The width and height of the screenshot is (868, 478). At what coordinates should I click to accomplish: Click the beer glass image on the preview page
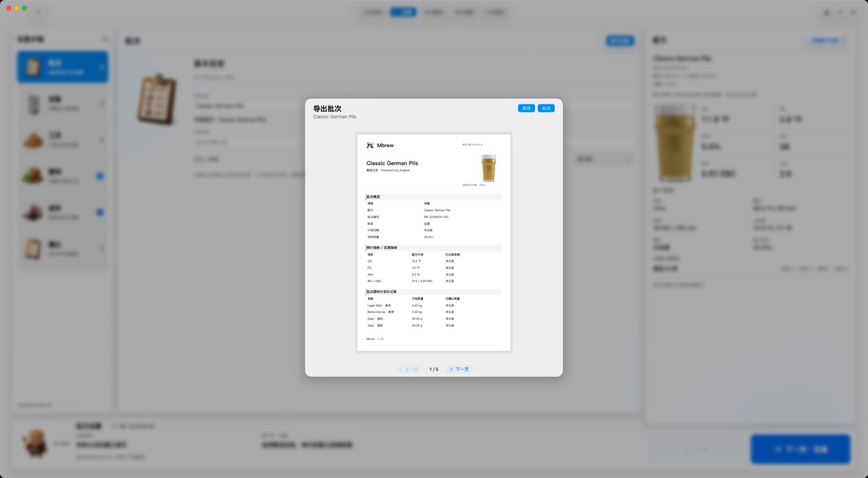(488, 167)
